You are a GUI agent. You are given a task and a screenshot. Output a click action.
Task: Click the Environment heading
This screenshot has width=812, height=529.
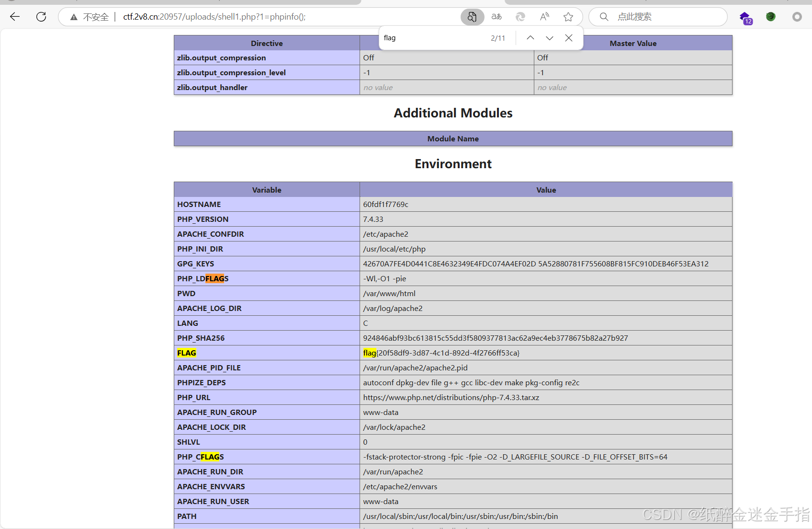[x=453, y=164]
